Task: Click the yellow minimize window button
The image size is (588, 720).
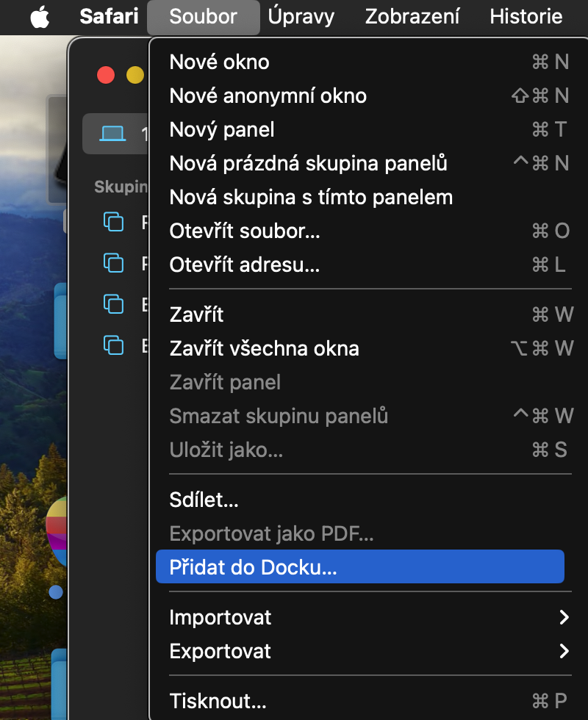Action: click(135, 75)
